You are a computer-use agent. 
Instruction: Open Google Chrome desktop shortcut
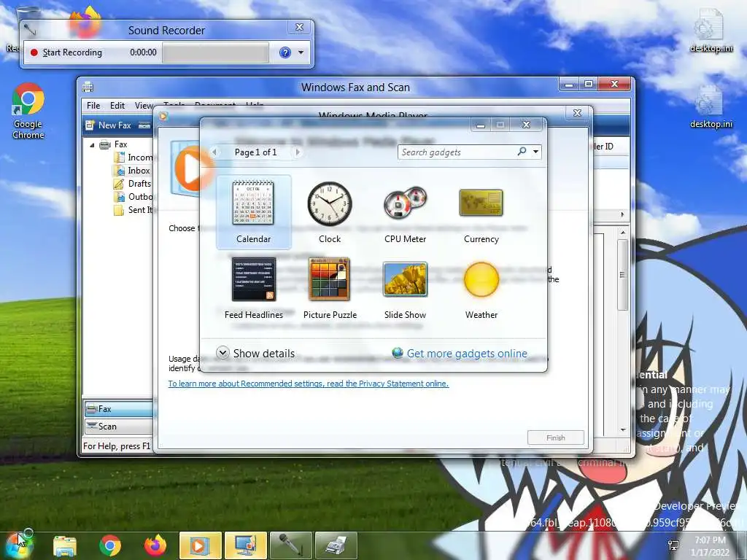(x=28, y=111)
